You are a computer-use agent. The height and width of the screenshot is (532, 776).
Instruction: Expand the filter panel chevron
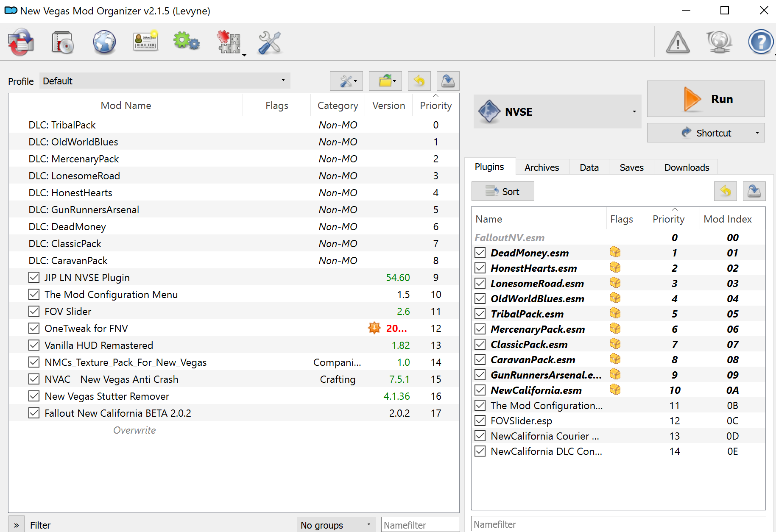tap(16, 525)
